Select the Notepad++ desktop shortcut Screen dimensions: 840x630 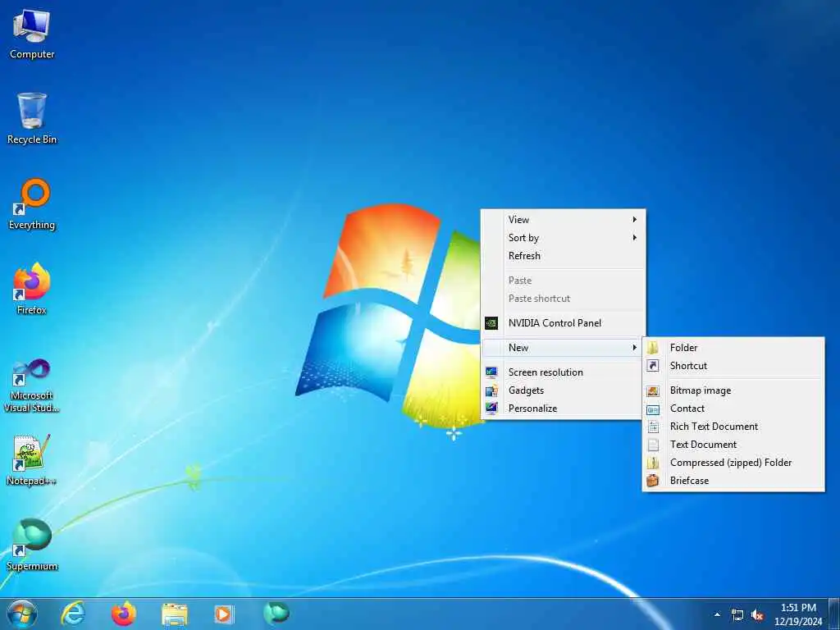tap(32, 459)
